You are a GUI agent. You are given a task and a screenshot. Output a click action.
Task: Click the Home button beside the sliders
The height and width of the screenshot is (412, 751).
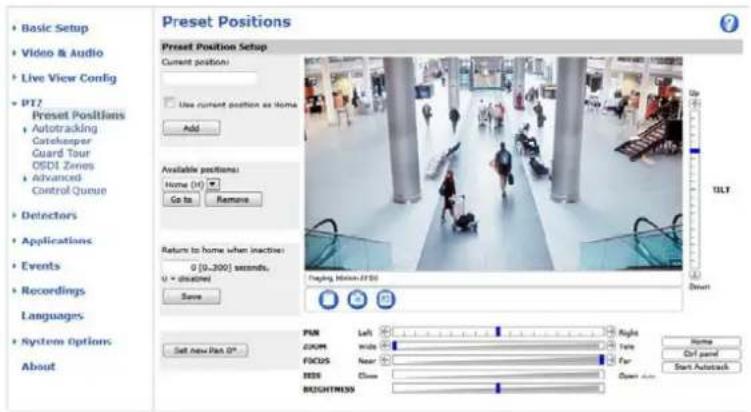pos(701,342)
